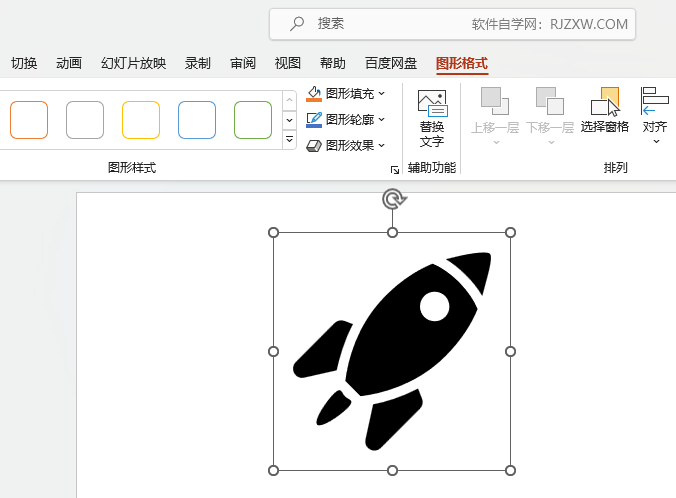
Task: Open the 幻灯片放映 tab
Action: pyautogui.click(x=133, y=63)
